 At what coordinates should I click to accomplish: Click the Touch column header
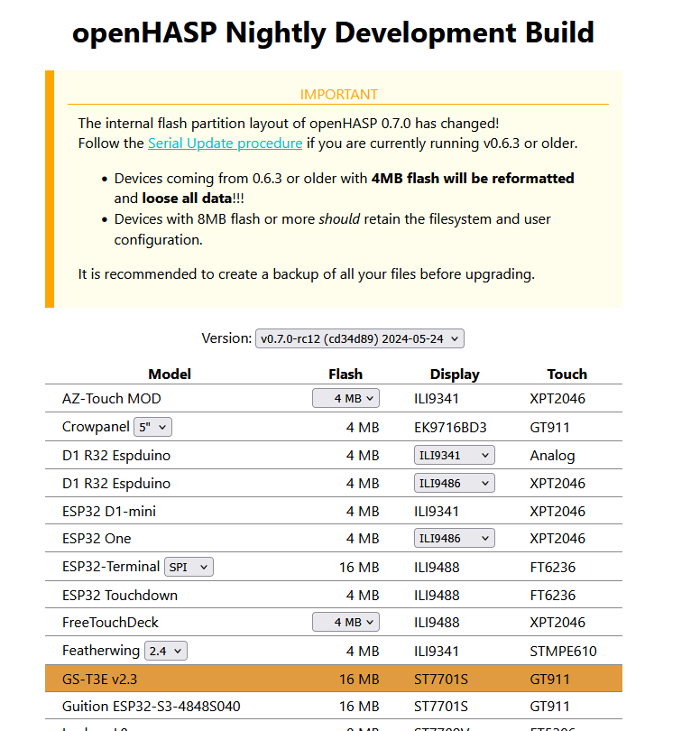pos(566,374)
